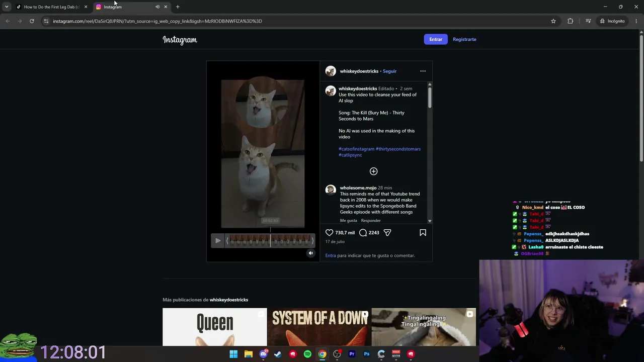Click the Incógnito profile indicator
644x362 pixels.
[x=612, y=21]
